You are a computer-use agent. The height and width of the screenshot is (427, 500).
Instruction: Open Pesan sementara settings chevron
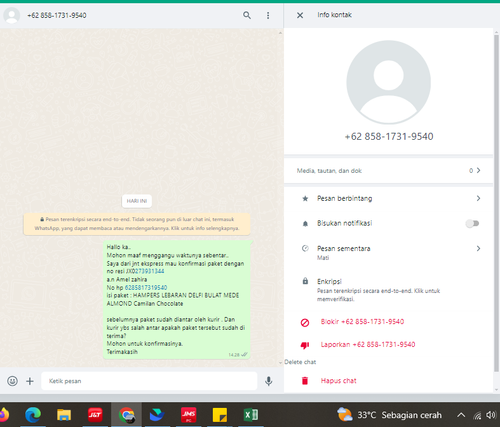(478, 248)
